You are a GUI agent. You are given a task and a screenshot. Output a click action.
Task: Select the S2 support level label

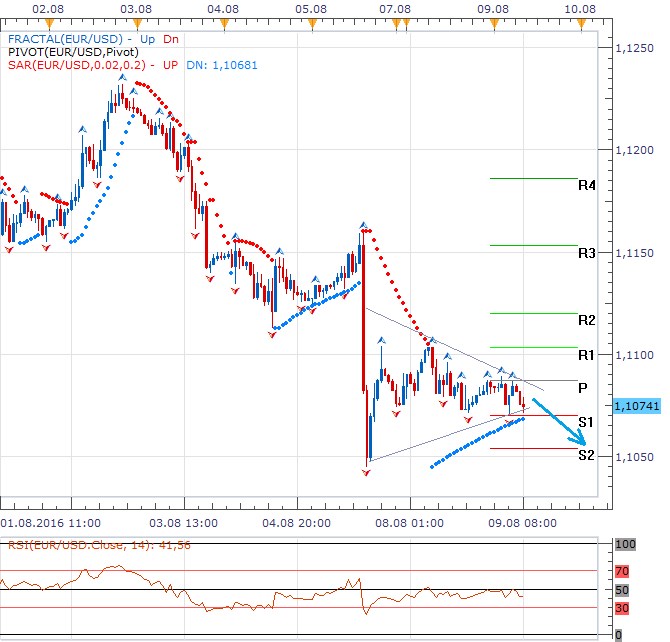[586, 456]
